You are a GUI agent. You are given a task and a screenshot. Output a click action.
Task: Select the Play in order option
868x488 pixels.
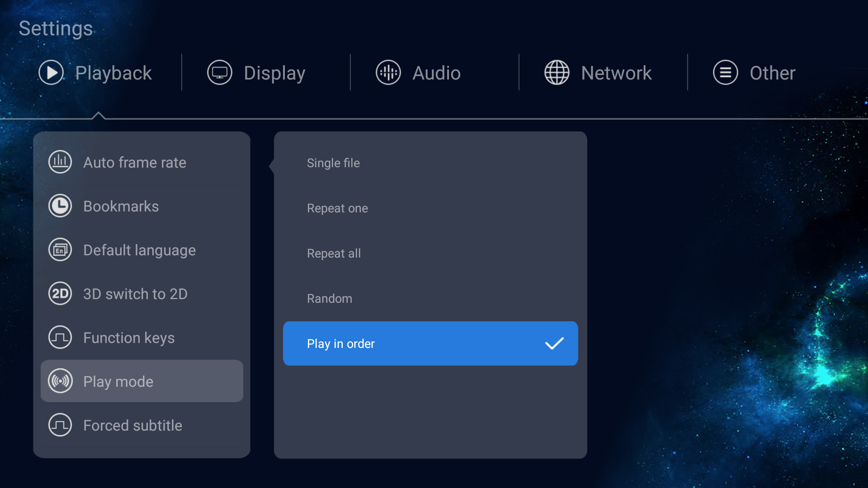pyautogui.click(x=430, y=343)
